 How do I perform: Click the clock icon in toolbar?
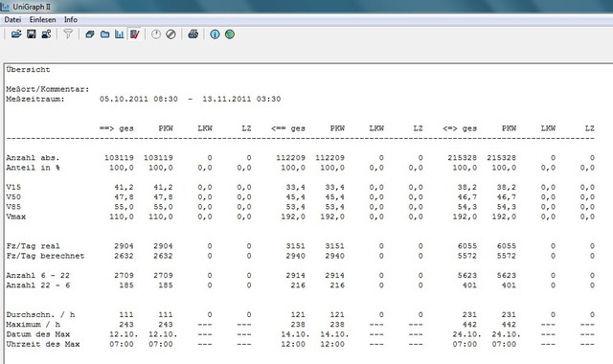coord(156,34)
